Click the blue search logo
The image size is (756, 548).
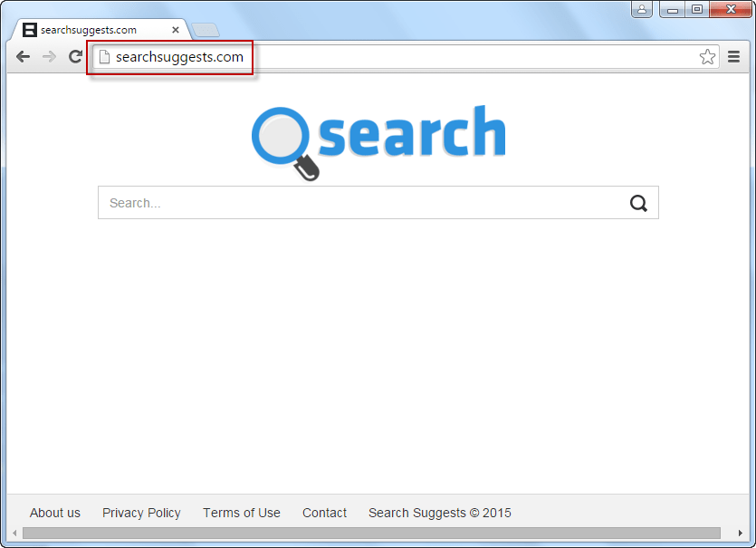pyautogui.click(x=378, y=142)
